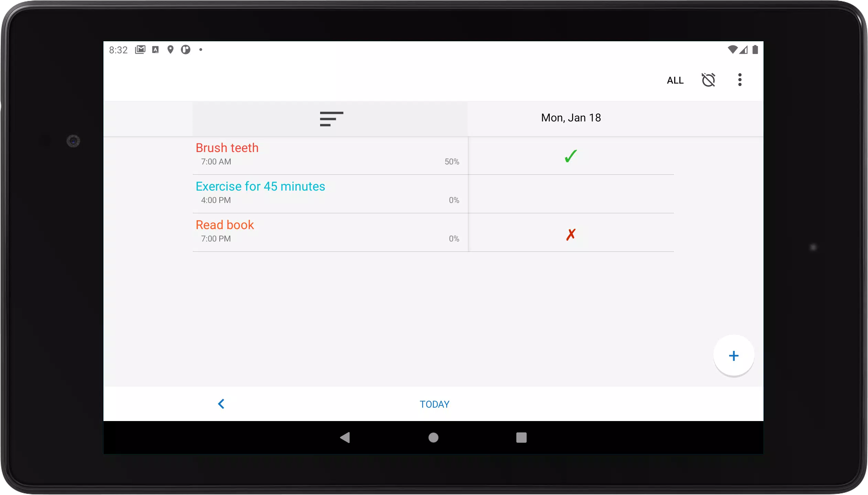Viewport: 868px width, 495px height.
Task: Tap the Android back navigation button
Action: click(x=345, y=438)
